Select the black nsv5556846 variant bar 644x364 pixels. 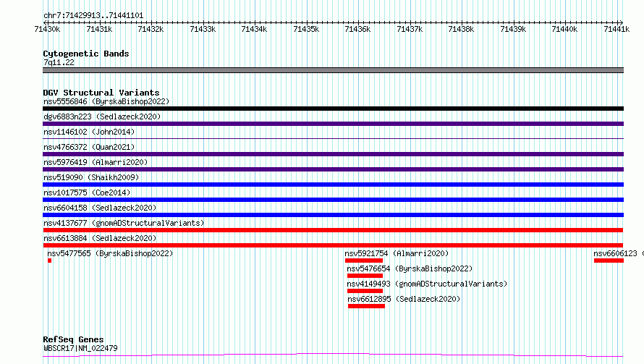[333, 109]
